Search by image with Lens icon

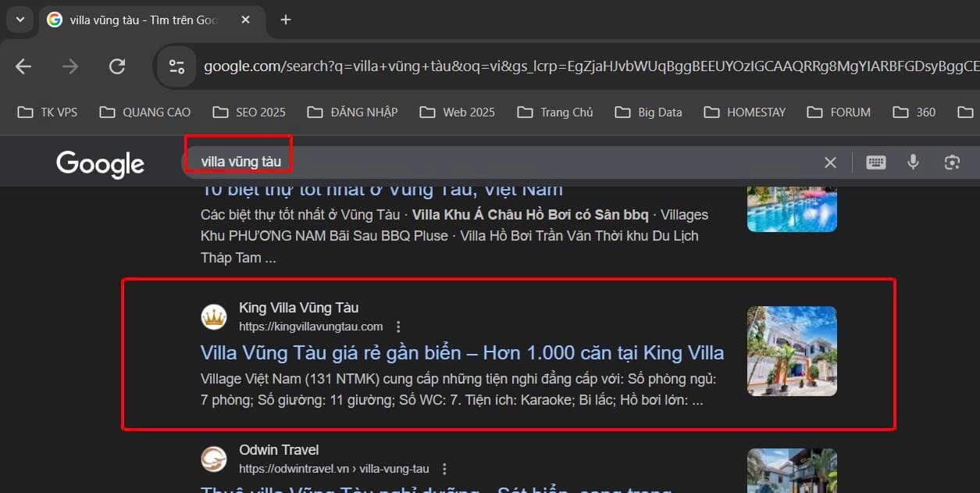(951, 163)
